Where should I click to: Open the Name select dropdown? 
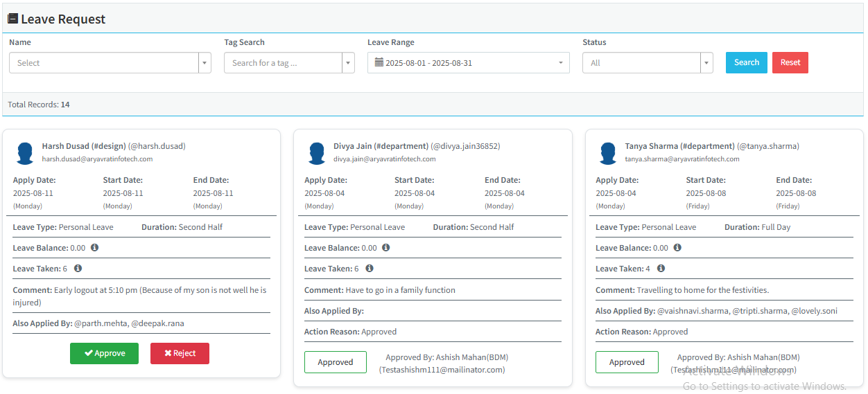pos(110,63)
